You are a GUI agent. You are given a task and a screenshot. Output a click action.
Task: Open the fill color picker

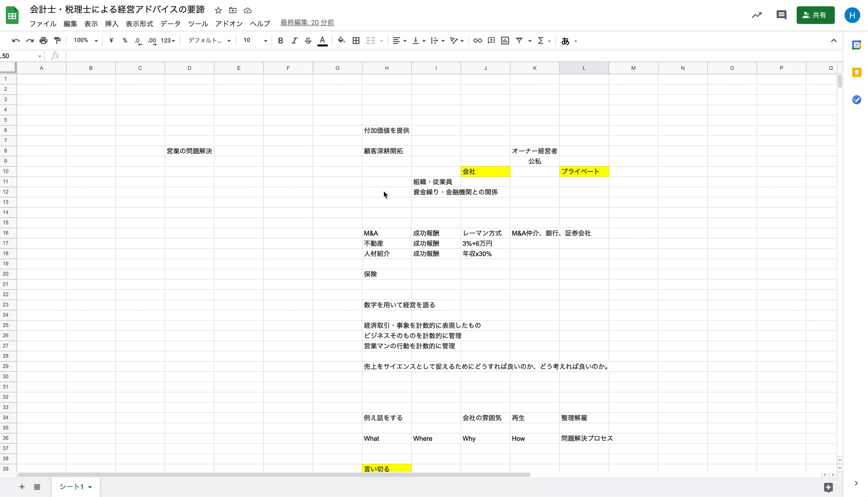pos(341,41)
